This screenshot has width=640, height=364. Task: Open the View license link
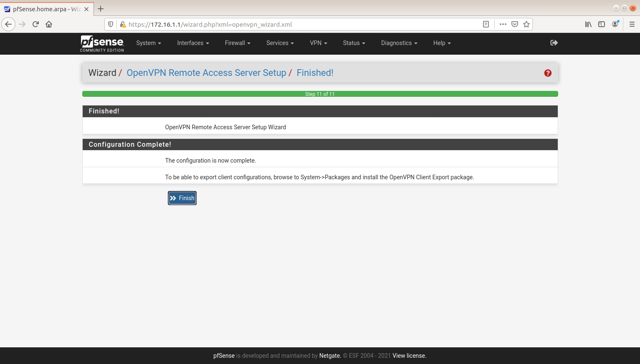(409, 356)
